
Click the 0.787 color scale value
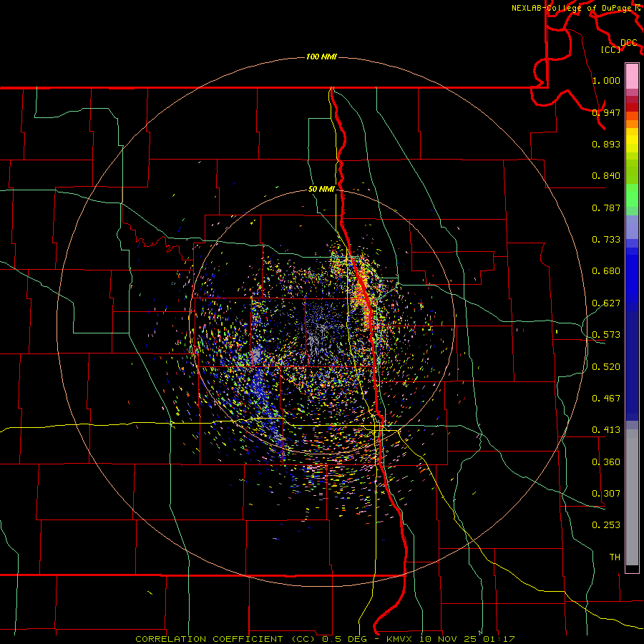click(x=606, y=208)
